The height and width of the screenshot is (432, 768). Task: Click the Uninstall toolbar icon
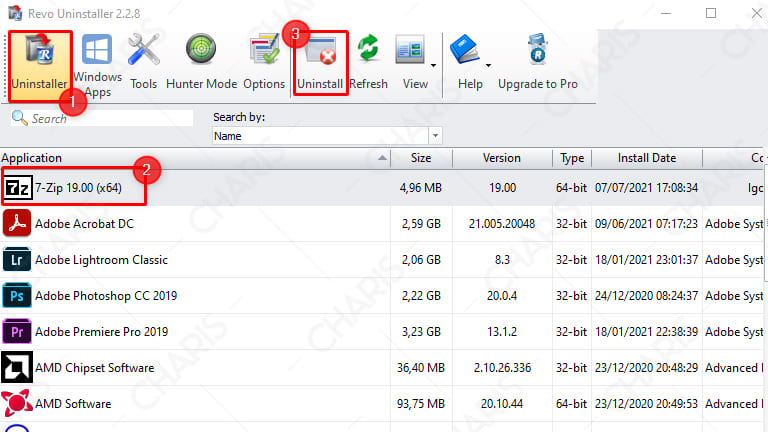click(320, 50)
